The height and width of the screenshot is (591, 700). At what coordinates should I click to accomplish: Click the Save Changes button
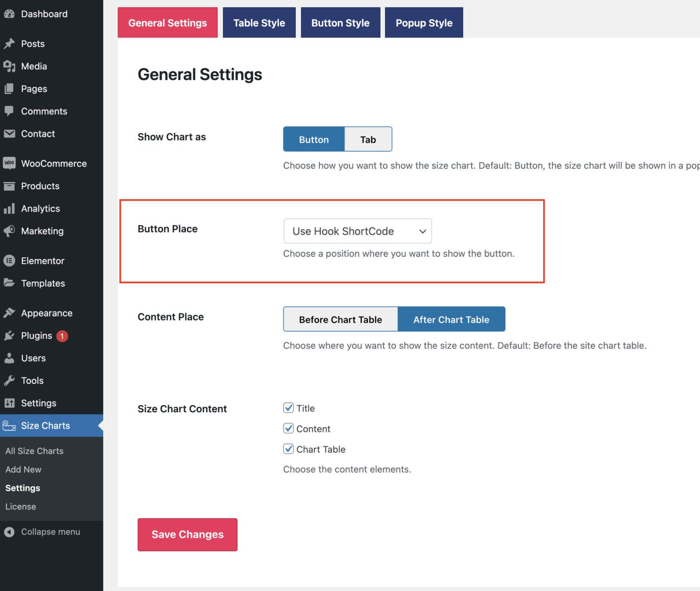(187, 534)
